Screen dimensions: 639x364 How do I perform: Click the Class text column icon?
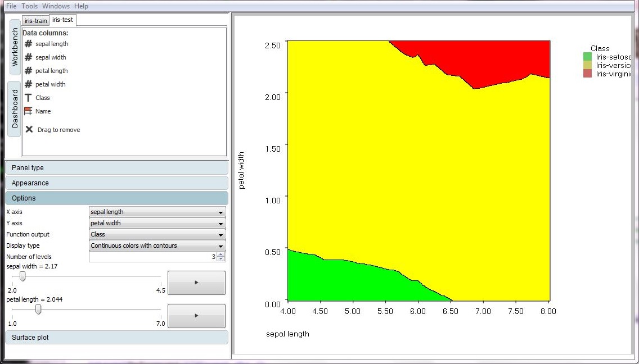coord(29,98)
